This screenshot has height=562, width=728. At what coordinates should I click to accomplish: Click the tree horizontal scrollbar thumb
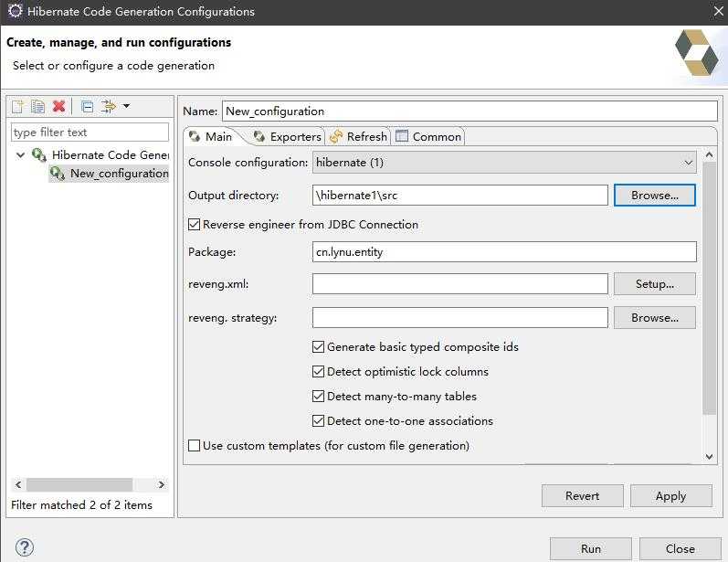(x=79, y=485)
